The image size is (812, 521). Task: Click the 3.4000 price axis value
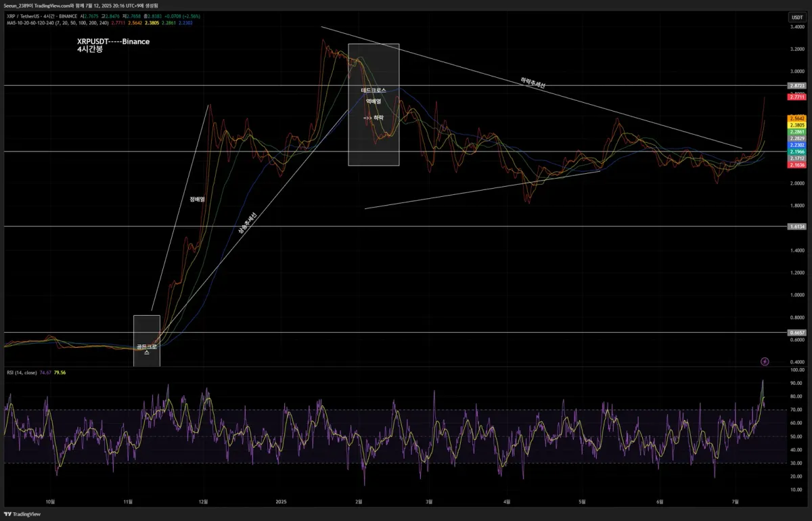tap(796, 27)
